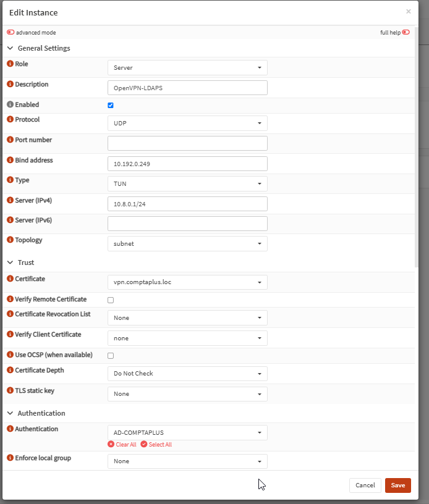
Task: Open the Role dropdown showing Server
Action: click(187, 67)
